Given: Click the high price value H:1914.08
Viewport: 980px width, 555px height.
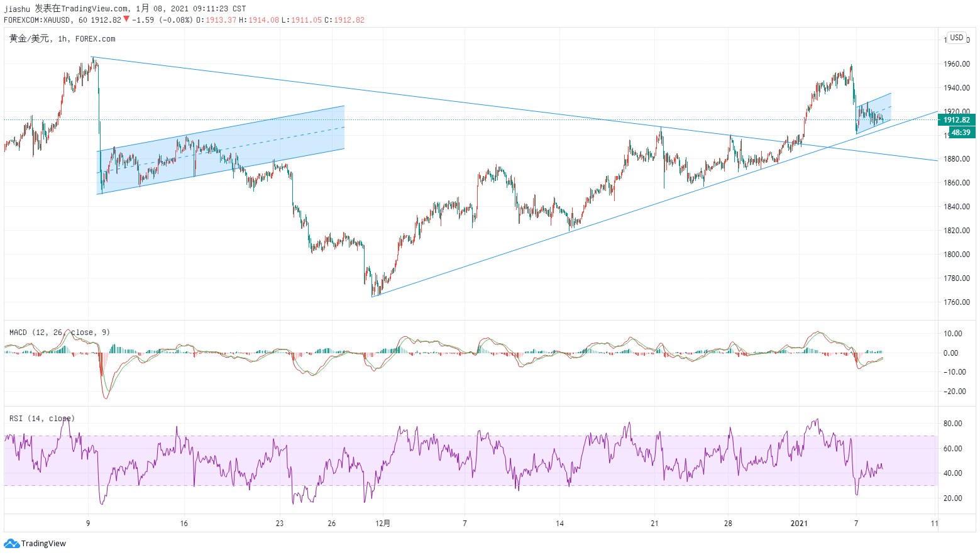Looking at the screenshot, I should (x=258, y=20).
